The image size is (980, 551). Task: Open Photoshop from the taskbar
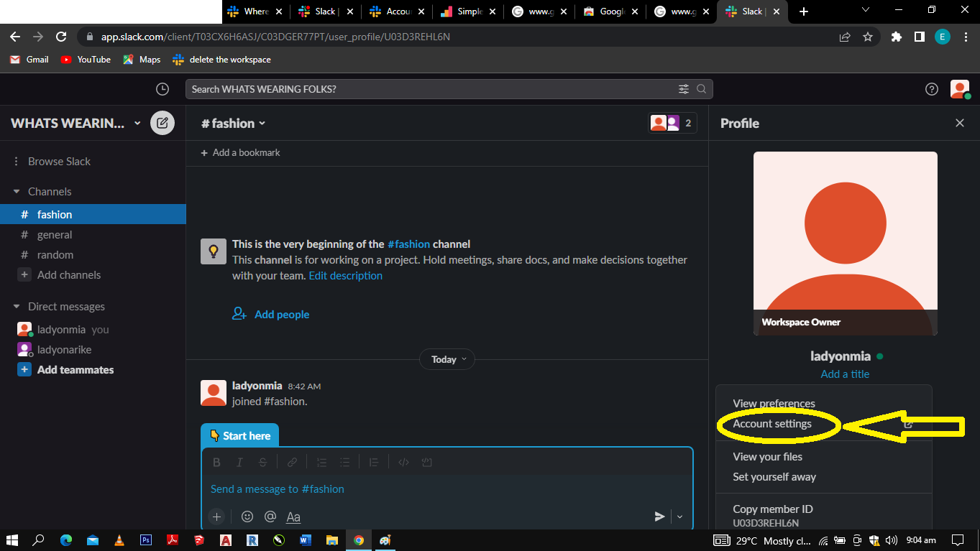pyautogui.click(x=146, y=540)
